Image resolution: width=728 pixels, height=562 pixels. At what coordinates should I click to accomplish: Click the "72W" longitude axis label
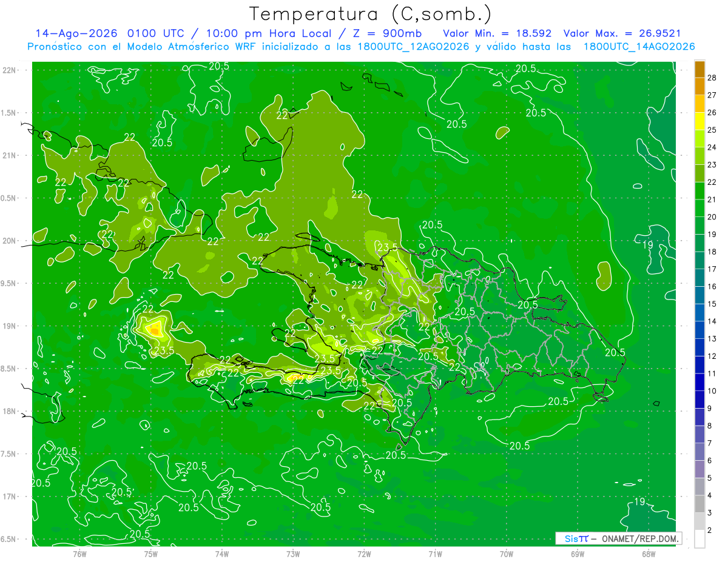[364, 554]
